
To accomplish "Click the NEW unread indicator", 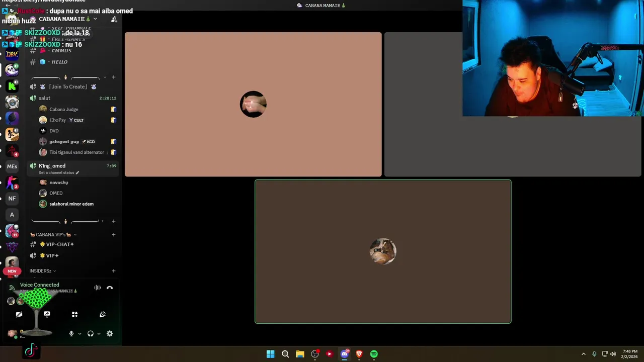I will (x=12, y=271).
